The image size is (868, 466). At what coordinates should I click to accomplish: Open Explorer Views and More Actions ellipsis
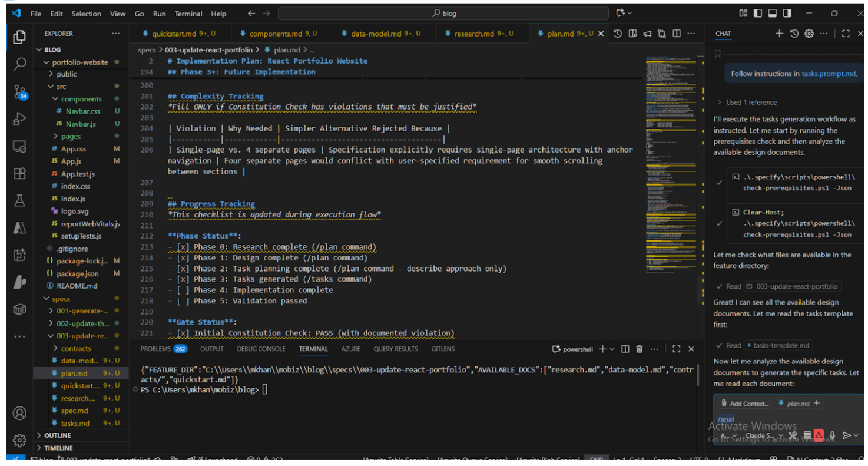[115, 34]
